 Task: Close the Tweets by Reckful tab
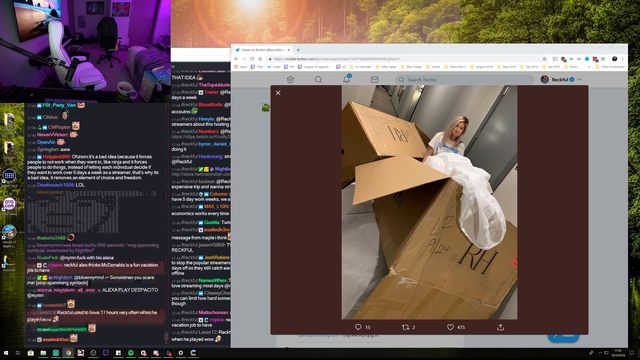click(x=289, y=50)
